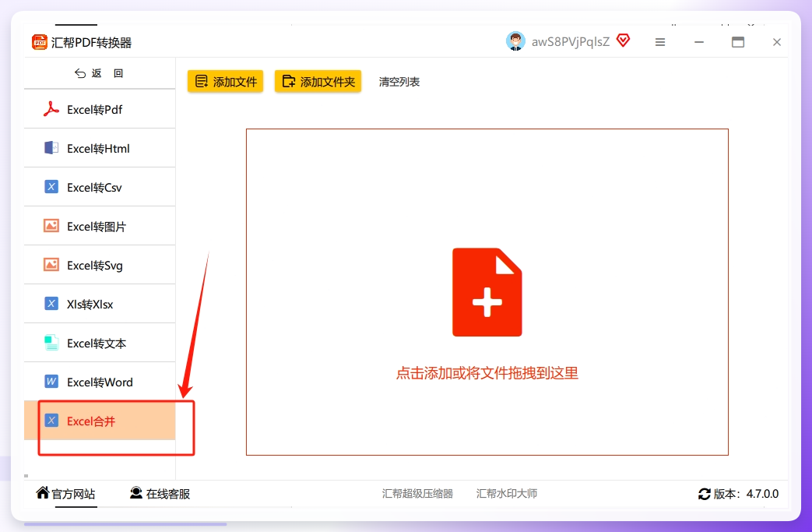Click the house icon for 官方网站
812x532 pixels.
point(43,492)
